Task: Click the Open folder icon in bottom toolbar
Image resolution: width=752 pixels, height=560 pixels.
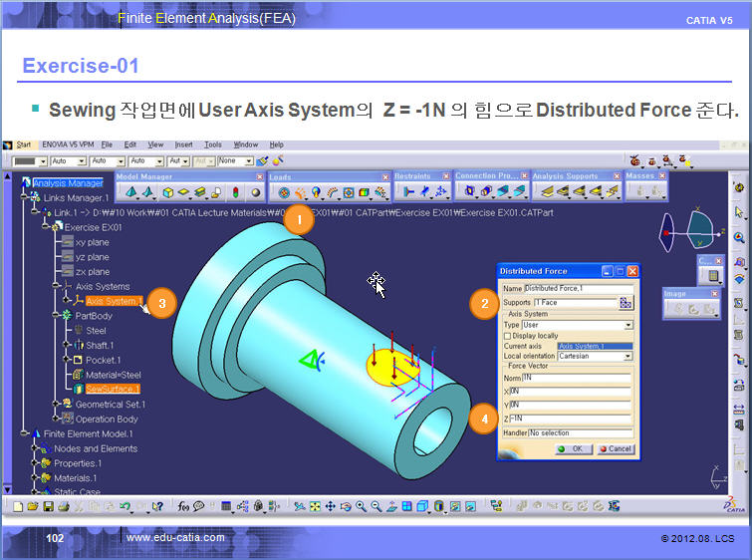Action: tap(33, 506)
